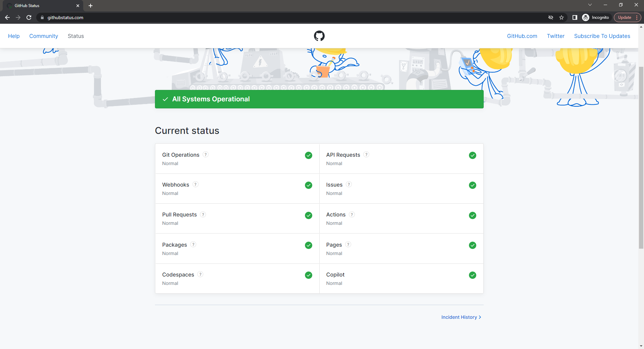The image size is (644, 349).
Task: Click Pull Requests green status checkmark
Action: [x=309, y=215]
